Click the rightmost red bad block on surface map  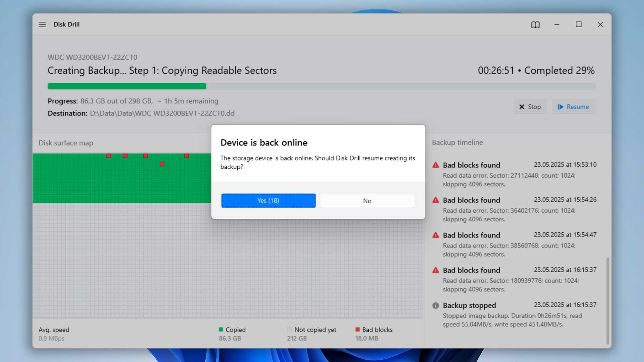(186, 156)
